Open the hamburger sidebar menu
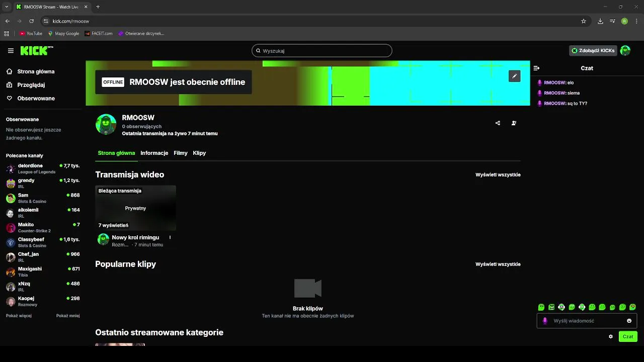 tap(11, 51)
